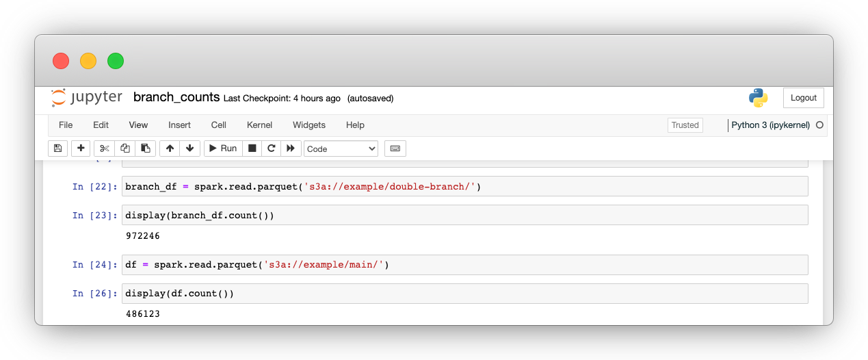Save the notebook with the floppy disk icon

[58, 149]
